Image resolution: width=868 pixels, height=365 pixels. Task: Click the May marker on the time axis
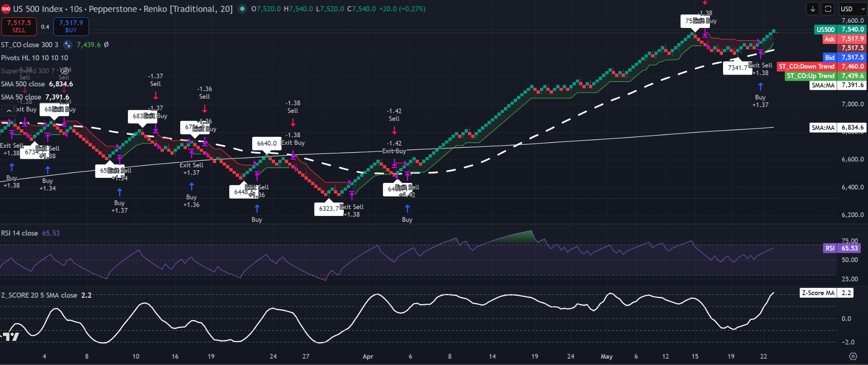point(606,357)
